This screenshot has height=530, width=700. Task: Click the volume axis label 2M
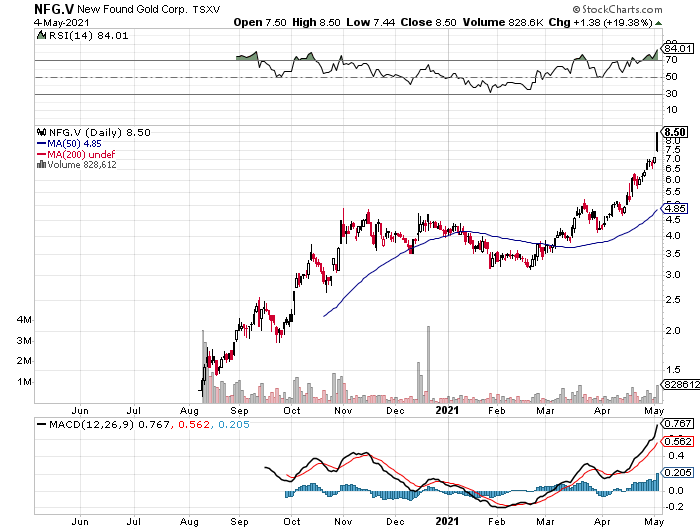pyautogui.click(x=24, y=361)
